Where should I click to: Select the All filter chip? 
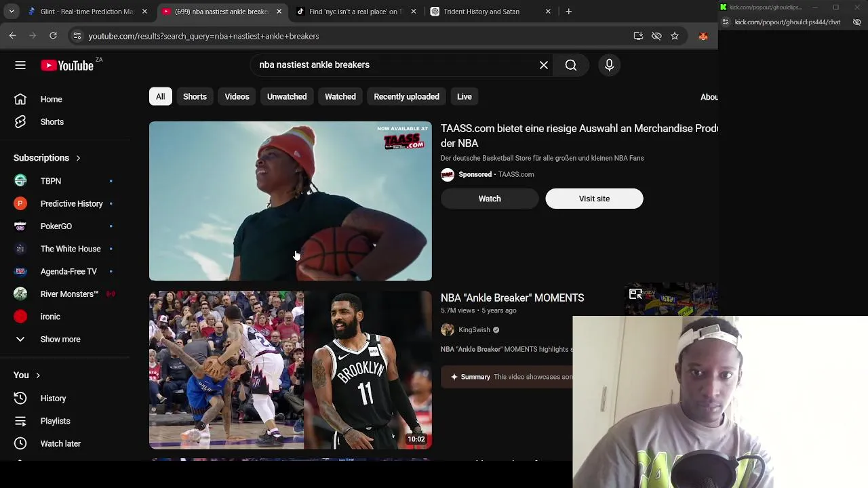[x=161, y=97]
